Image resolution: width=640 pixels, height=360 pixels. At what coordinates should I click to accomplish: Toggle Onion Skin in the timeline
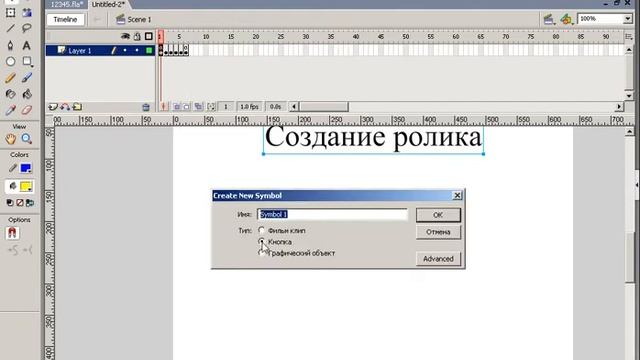[x=177, y=107]
